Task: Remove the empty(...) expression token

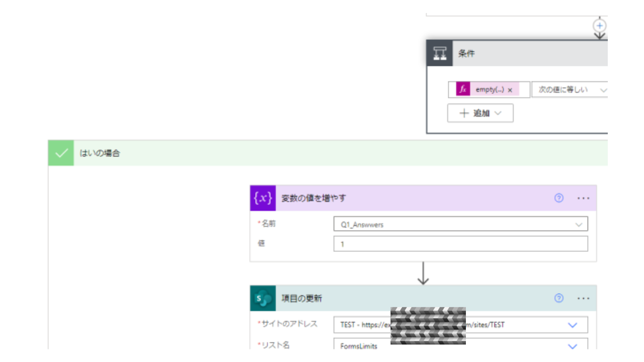Action: coord(510,90)
